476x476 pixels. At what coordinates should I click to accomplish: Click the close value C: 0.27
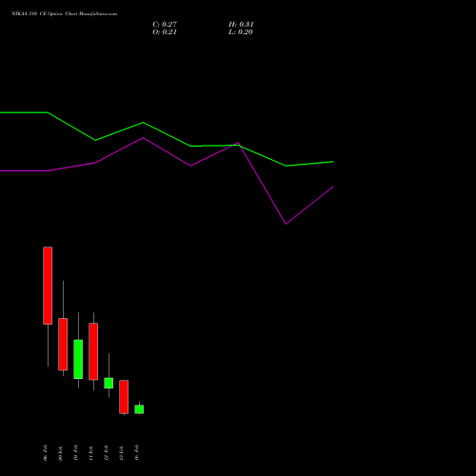tap(165, 25)
